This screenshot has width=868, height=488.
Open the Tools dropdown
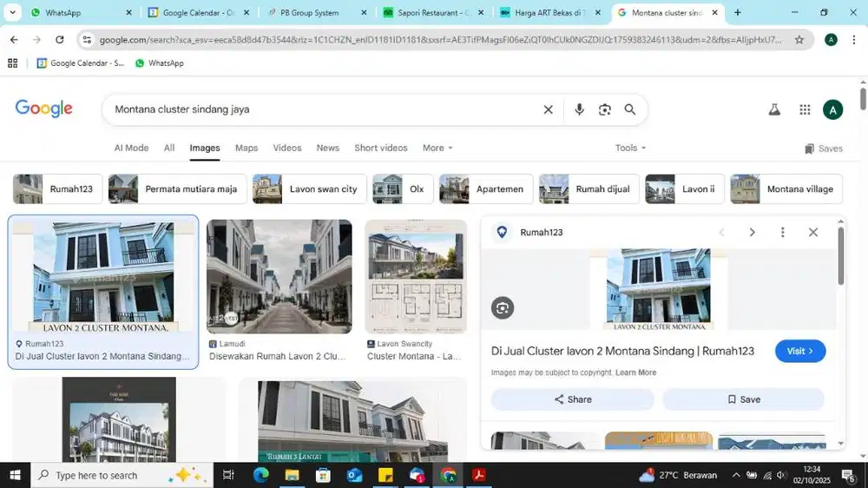click(x=630, y=148)
